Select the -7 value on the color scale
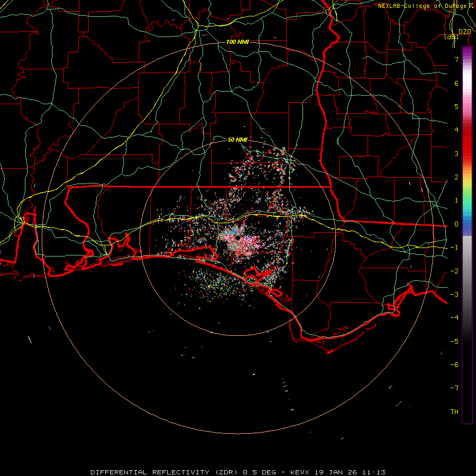This screenshot has width=476, height=476. coord(454,388)
